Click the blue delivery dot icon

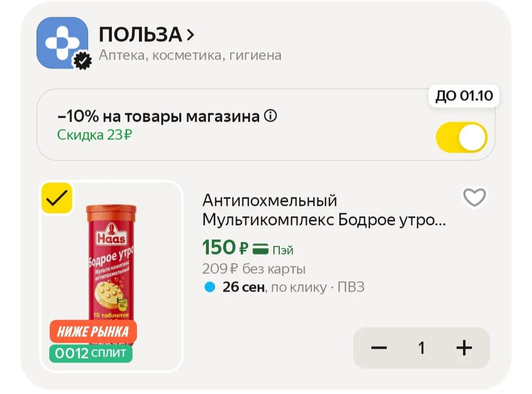click(210, 287)
